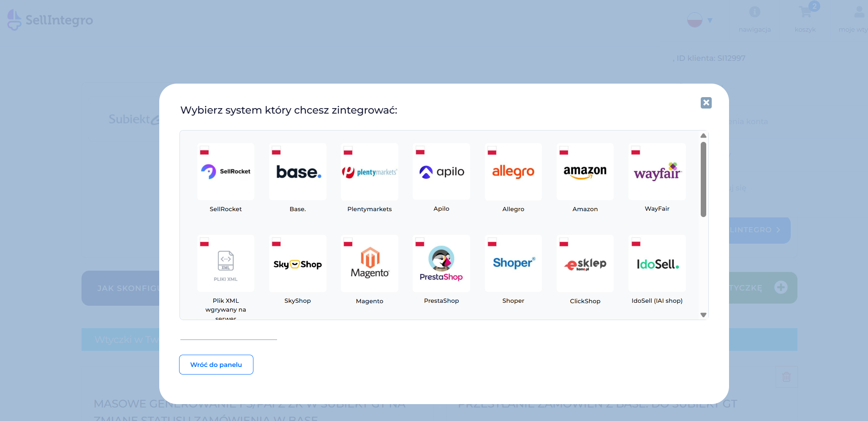Screen dimensions: 868x421
Task: Select the Amazon integration logo
Action: point(585,171)
